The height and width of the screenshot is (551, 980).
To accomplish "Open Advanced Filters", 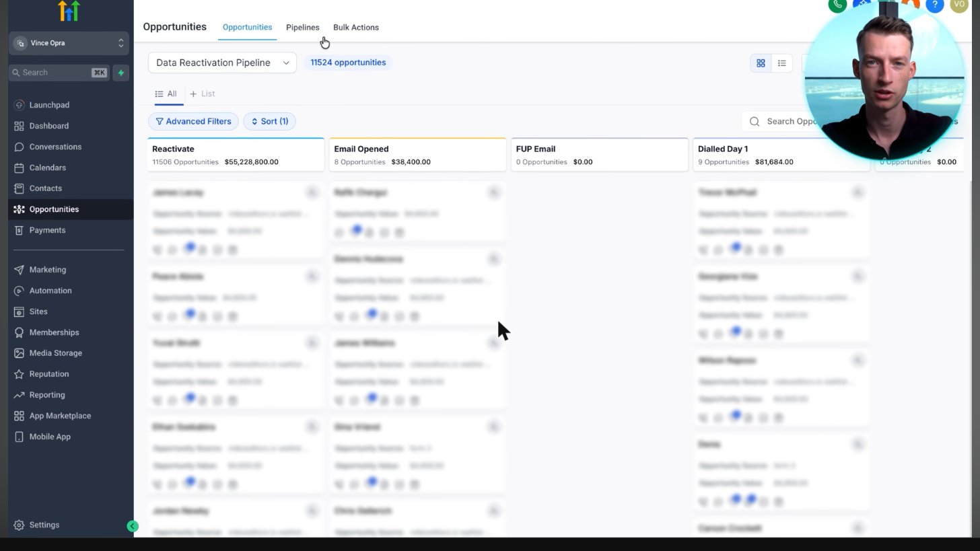I will point(193,121).
